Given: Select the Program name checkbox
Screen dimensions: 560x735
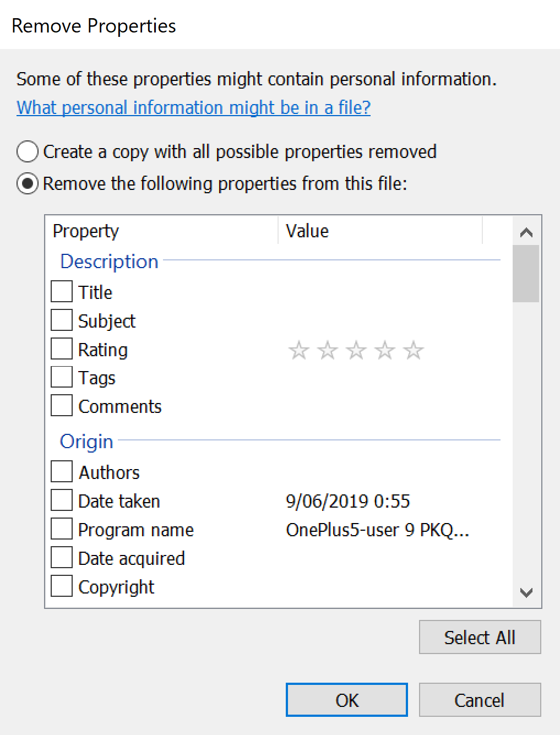Looking at the screenshot, I should coord(62,529).
